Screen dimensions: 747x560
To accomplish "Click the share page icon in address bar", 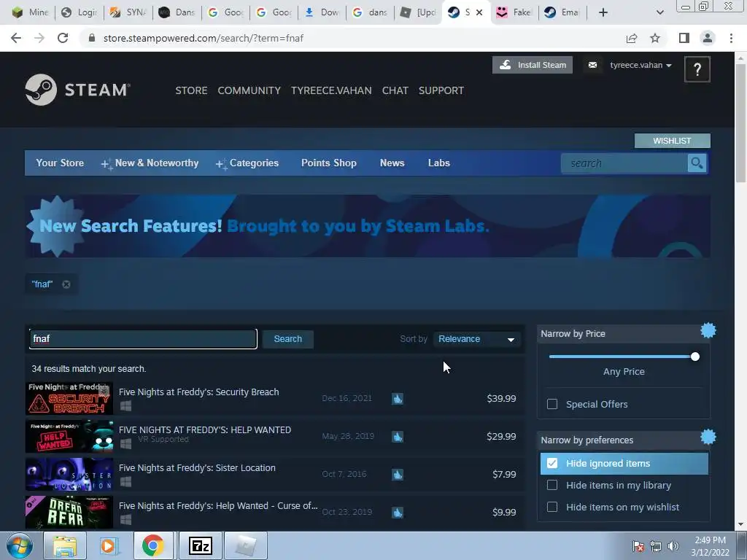I will point(632,38).
